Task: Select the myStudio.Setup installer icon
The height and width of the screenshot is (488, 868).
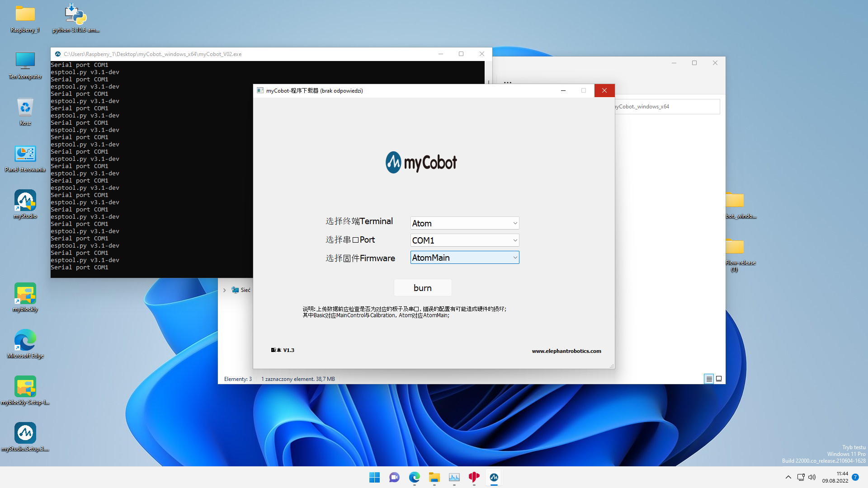Action: tap(25, 437)
